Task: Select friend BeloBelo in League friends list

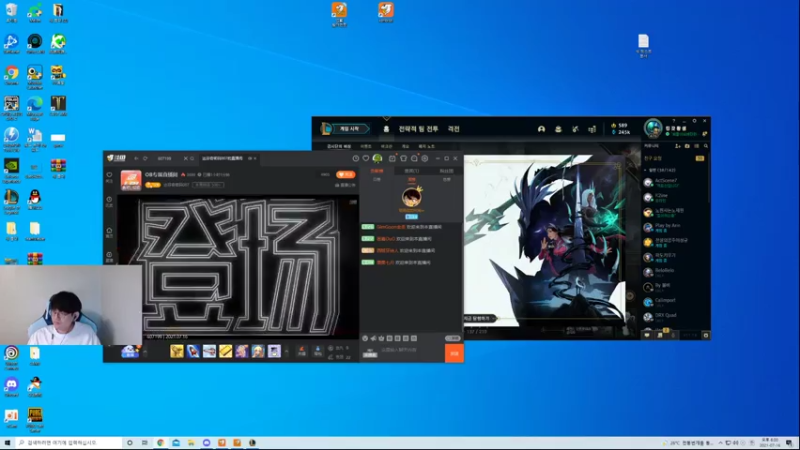Action: click(674, 272)
